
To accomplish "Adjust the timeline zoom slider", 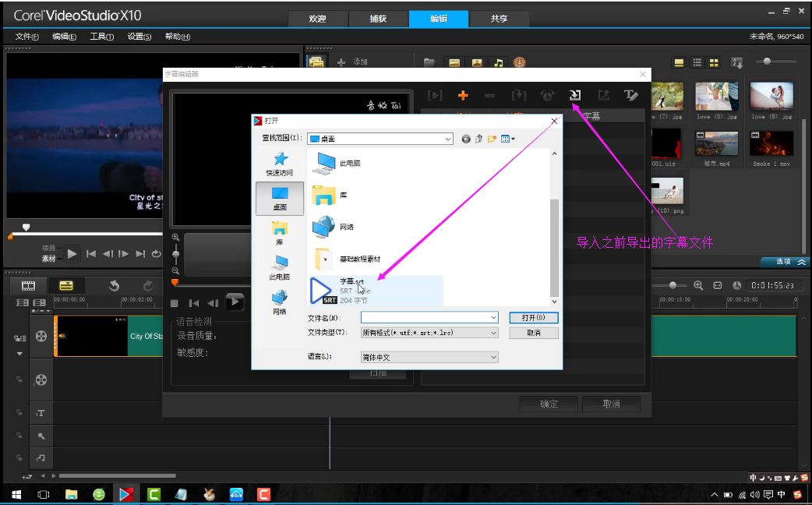I will (x=673, y=285).
